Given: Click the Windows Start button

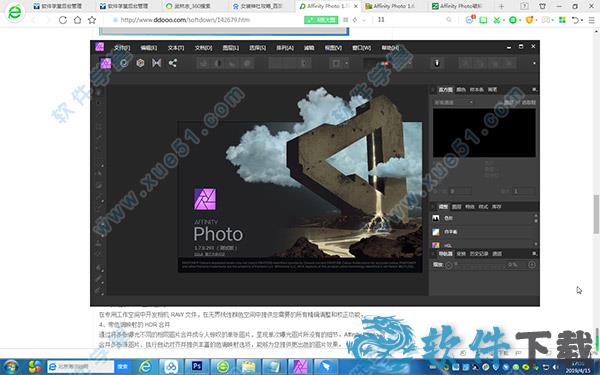Looking at the screenshot, I should tap(11, 367).
